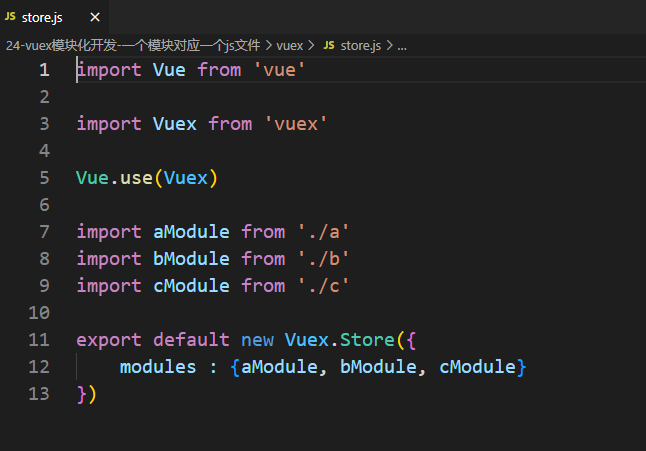Click line number 13 in the gutter
This screenshot has height=451, width=646.
tap(39, 394)
